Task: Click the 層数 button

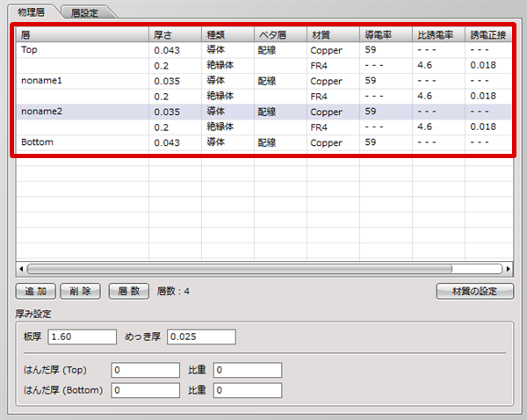Action: pos(128,291)
